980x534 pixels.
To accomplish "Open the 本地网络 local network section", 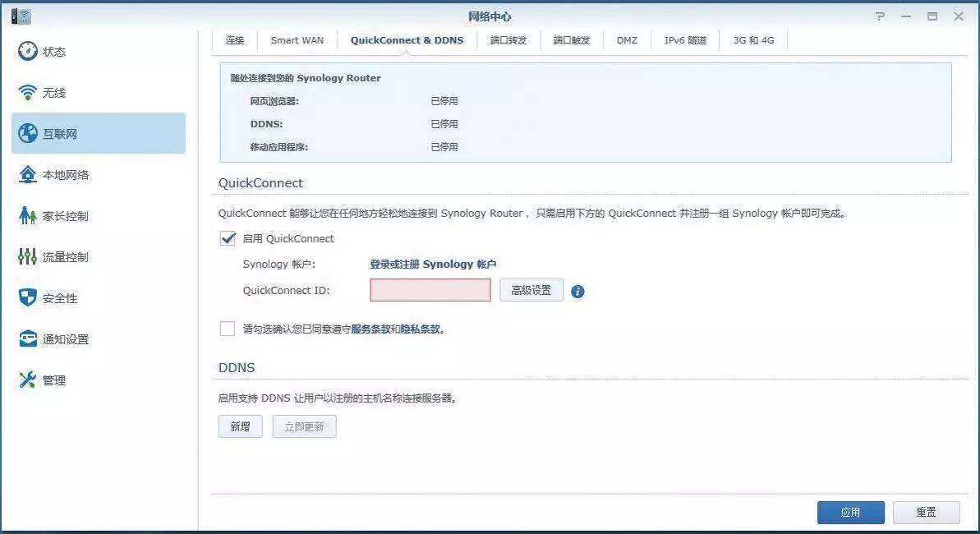I will 98,174.
